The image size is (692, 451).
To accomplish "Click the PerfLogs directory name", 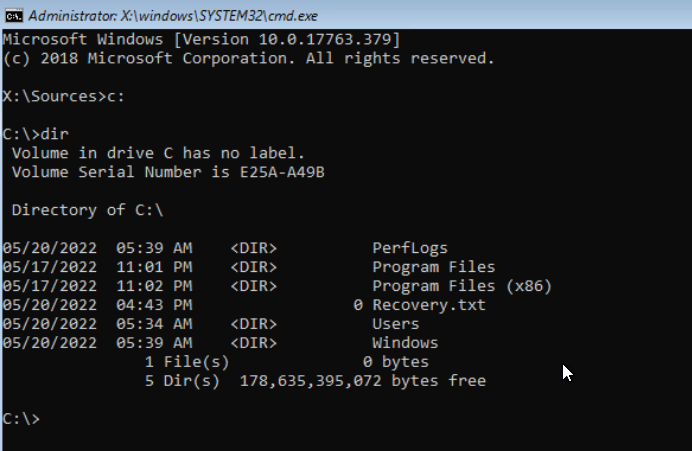I will point(410,248).
